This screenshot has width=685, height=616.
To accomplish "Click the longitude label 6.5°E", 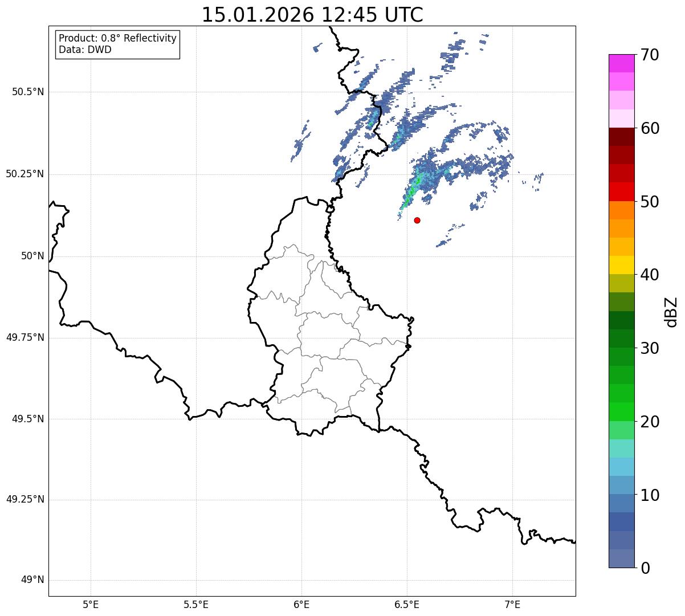I will point(407,604).
